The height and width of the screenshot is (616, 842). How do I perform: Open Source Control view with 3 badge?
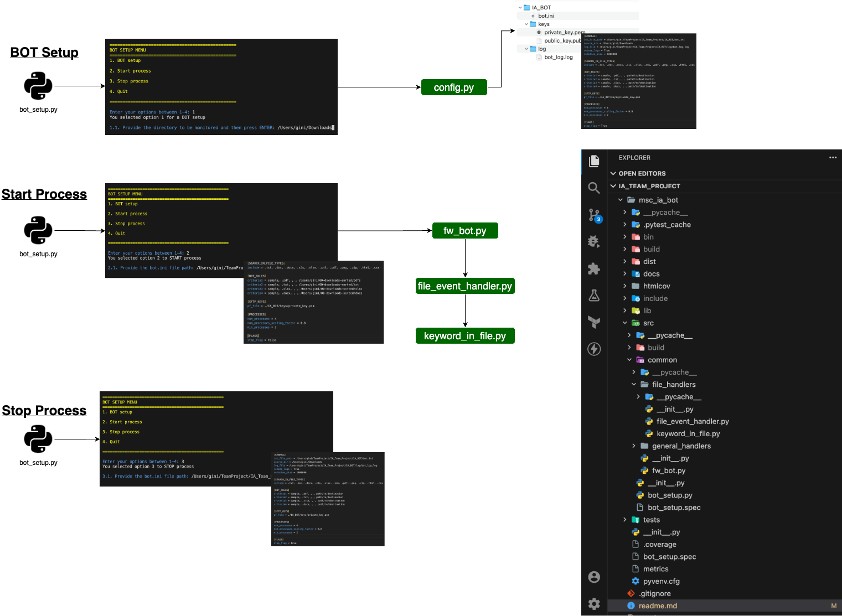(x=595, y=215)
